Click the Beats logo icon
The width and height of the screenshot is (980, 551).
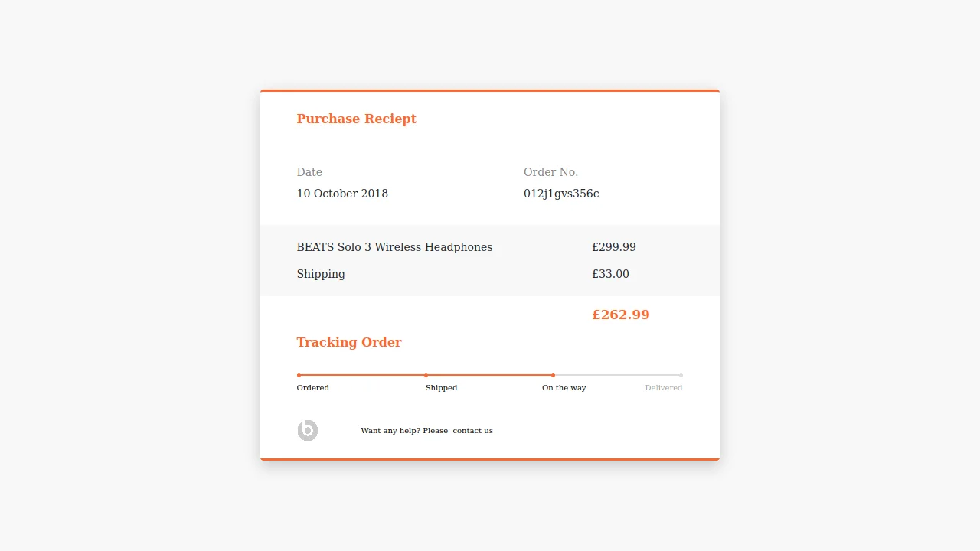point(307,430)
